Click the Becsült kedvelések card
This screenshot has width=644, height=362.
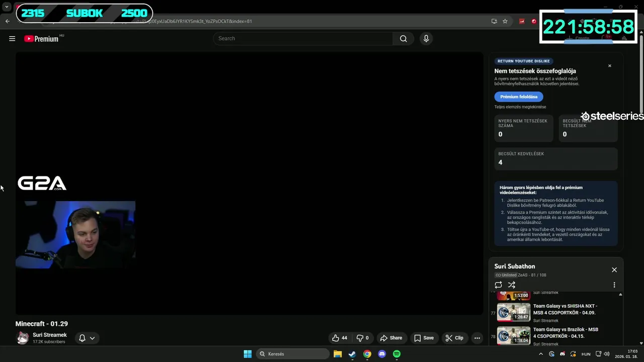point(555,158)
